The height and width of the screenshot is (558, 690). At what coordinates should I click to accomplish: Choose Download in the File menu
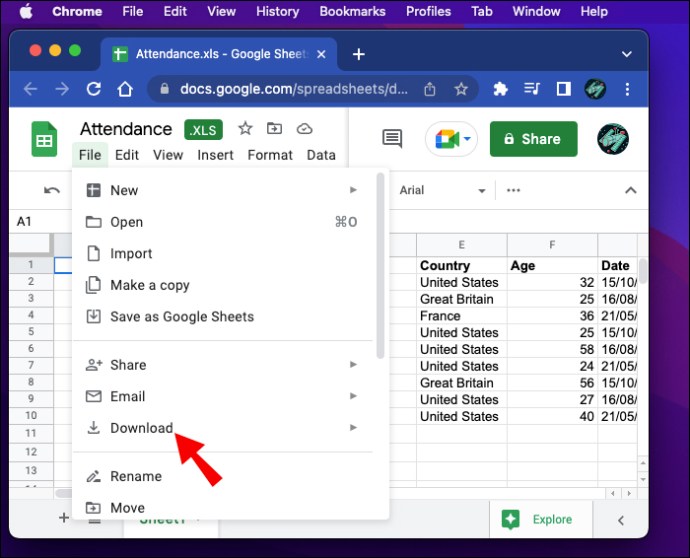pos(222,428)
